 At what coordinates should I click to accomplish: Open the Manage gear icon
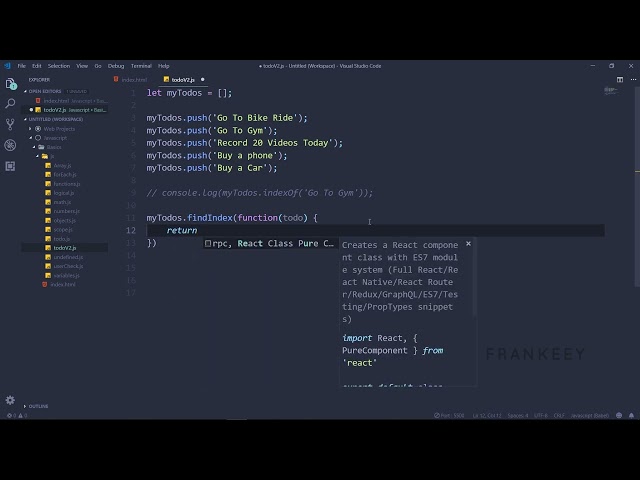coord(10,400)
